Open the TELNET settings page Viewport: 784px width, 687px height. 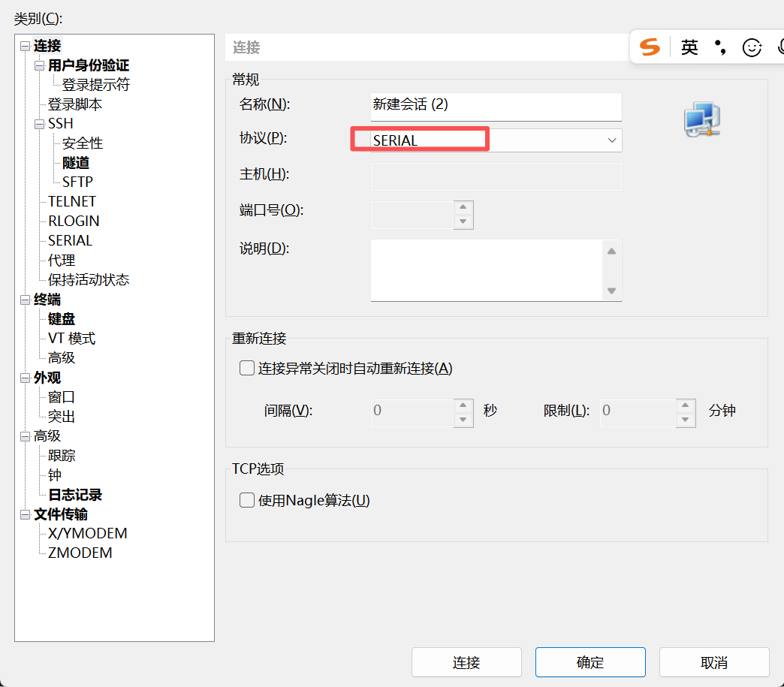point(71,201)
